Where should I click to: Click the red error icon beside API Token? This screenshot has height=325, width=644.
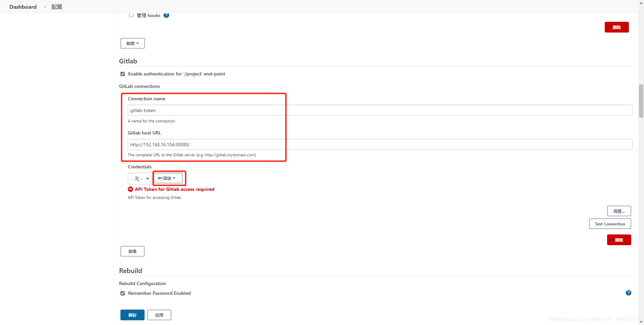pyautogui.click(x=130, y=189)
